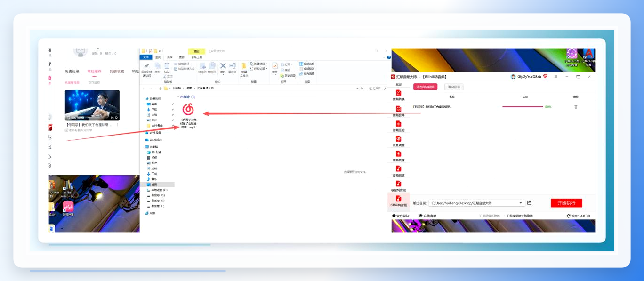Open the 音乐工具 ribbon tab

196,57
